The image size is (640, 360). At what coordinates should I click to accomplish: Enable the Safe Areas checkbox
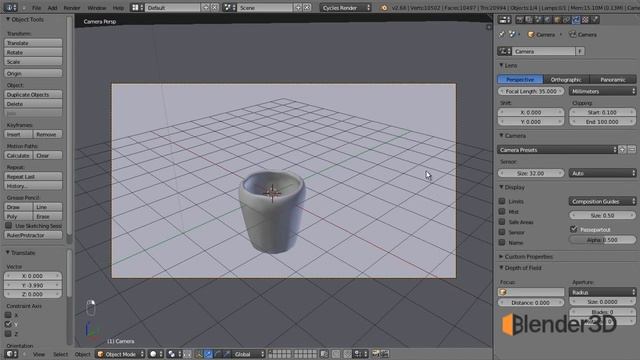pos(502,222)
